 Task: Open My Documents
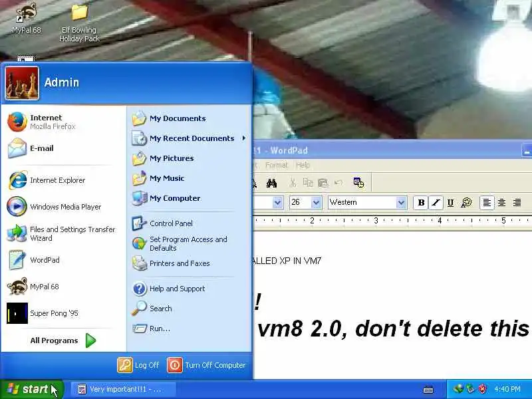click(189, 118)
